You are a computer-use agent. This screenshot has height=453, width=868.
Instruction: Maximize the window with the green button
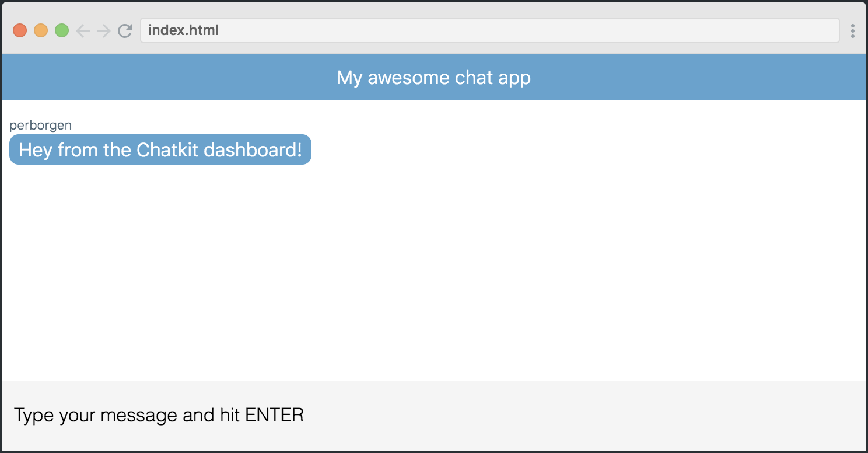pos(62,30)
